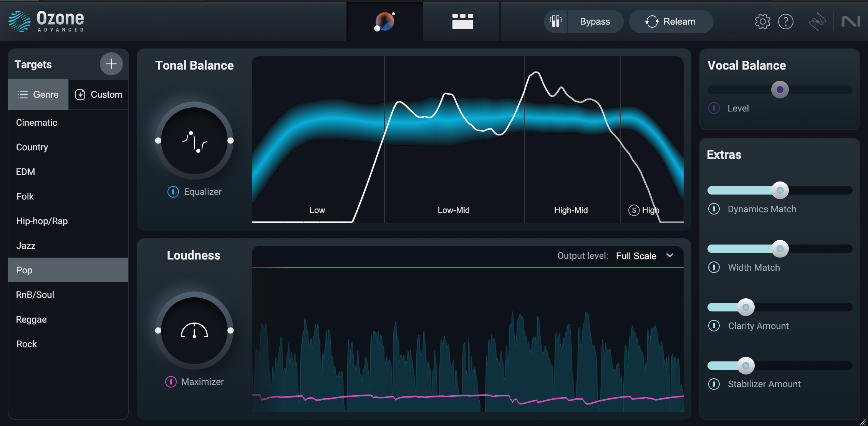Open the settings gear icon
This screenshot has height=426, width=868.
pyautogui.click(x=762, y=22)
